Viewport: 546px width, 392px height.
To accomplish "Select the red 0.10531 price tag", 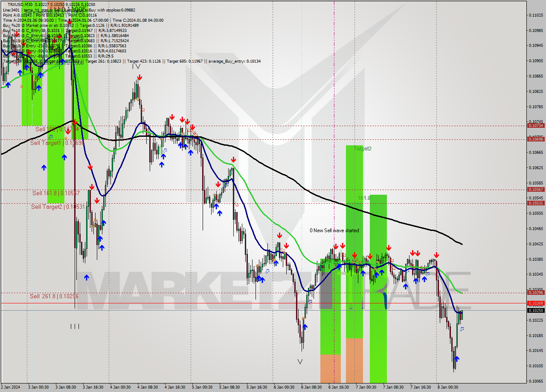I will pos(536,203).
